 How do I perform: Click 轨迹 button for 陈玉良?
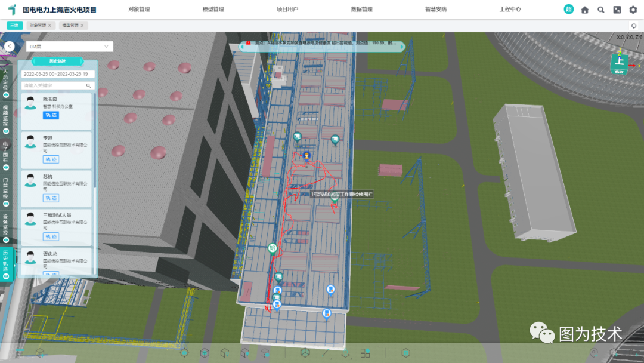(x=51, y=115)
